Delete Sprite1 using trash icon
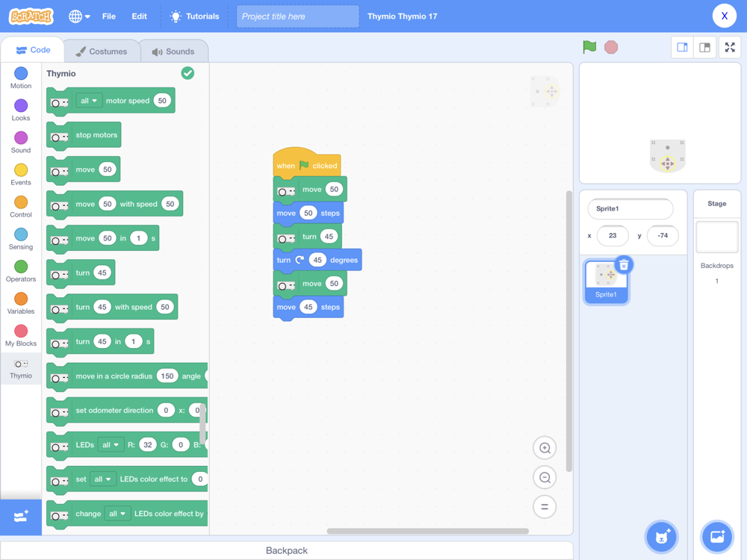 coord(624,264)
